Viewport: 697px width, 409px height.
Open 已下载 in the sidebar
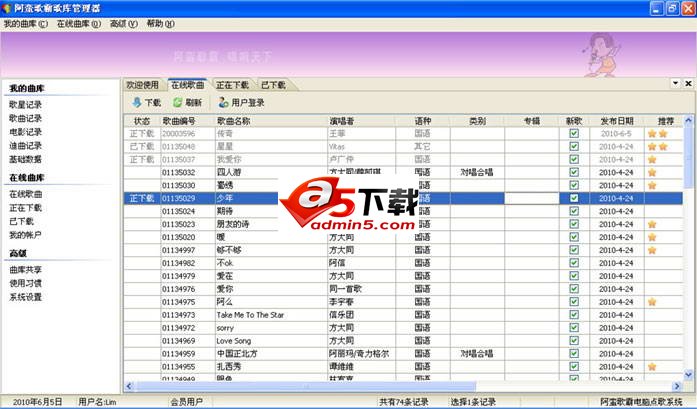[x=21, y=221]
